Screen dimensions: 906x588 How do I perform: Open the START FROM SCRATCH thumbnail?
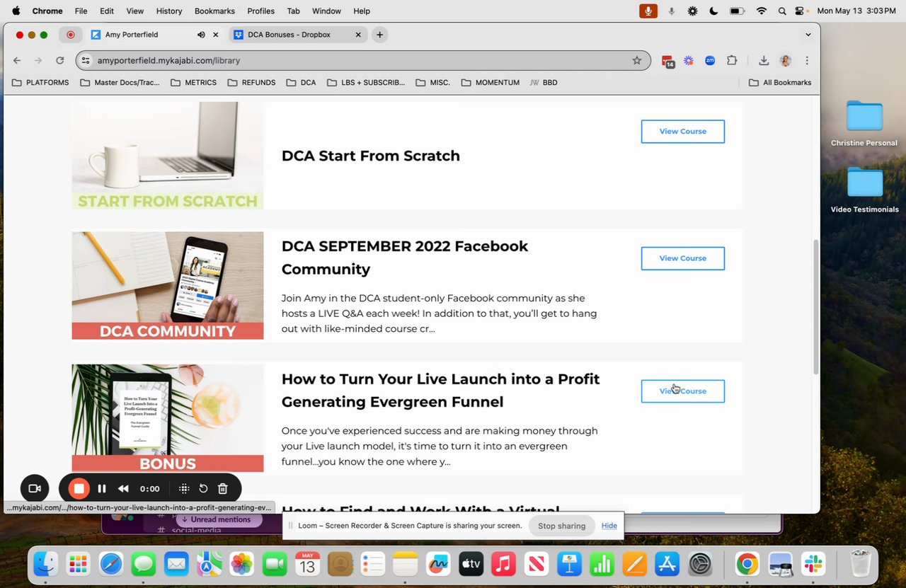click(x=168, y=156)
